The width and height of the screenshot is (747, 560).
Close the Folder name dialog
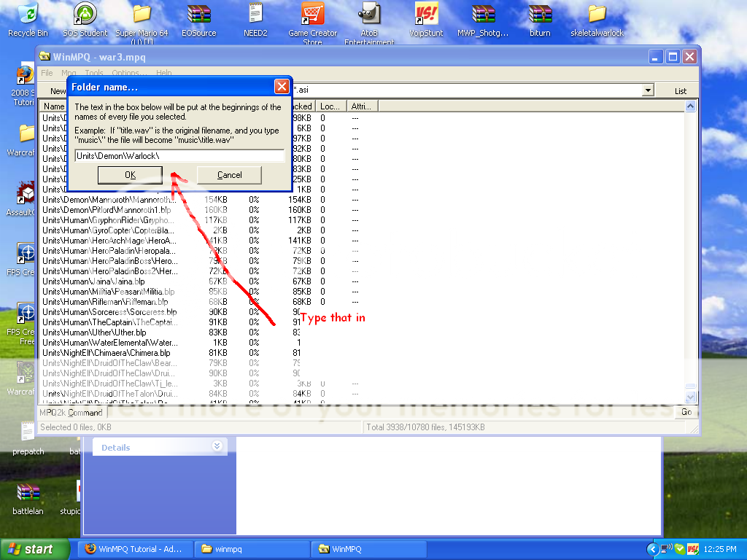point(282,87)
